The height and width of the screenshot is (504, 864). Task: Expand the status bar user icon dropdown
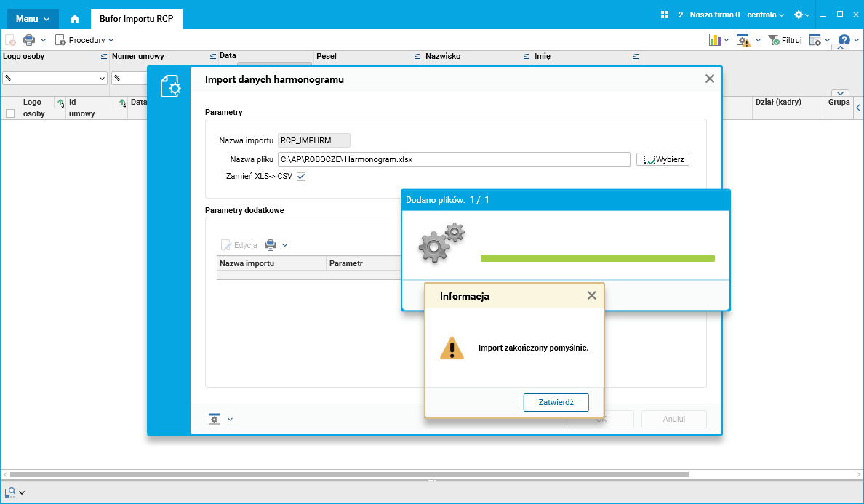click(22, 493)
